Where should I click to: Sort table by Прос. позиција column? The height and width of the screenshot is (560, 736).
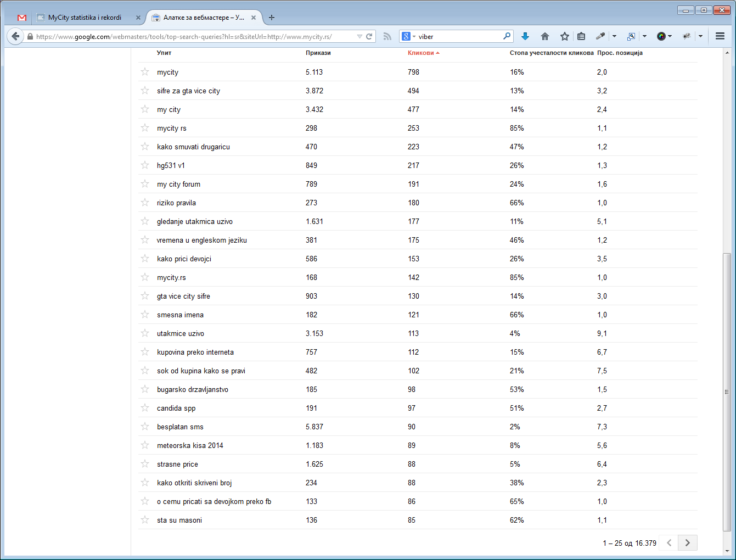click(x=620, y=53)
